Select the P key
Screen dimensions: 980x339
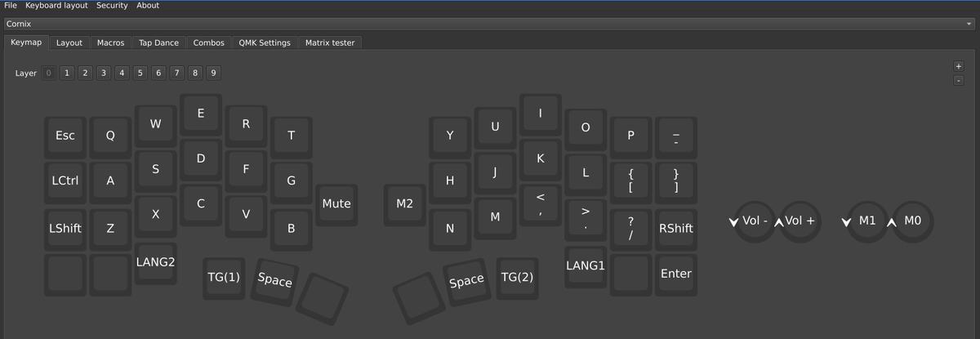pos(630,136)
